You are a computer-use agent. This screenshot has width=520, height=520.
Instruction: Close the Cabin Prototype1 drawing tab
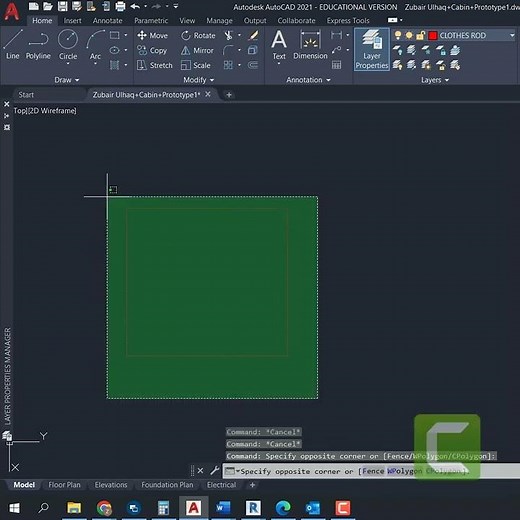pos(208,94)
